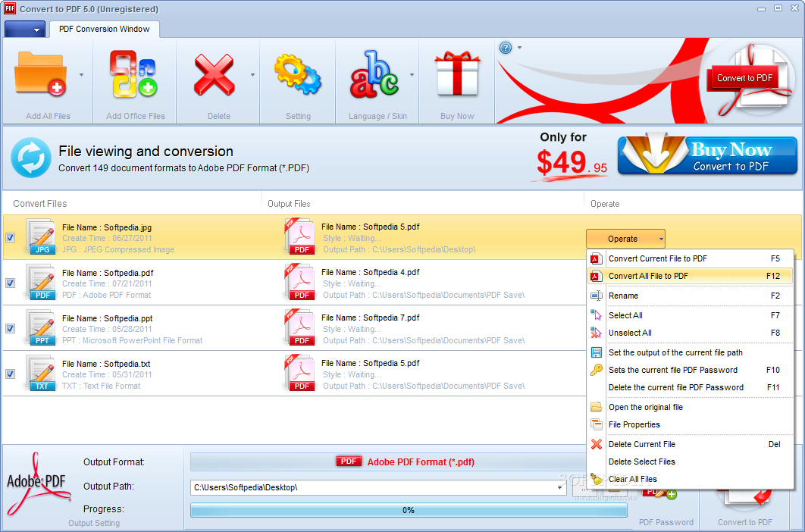Expand the help icon dropdown arrow
Screen dimensions: 805x532
519,48
